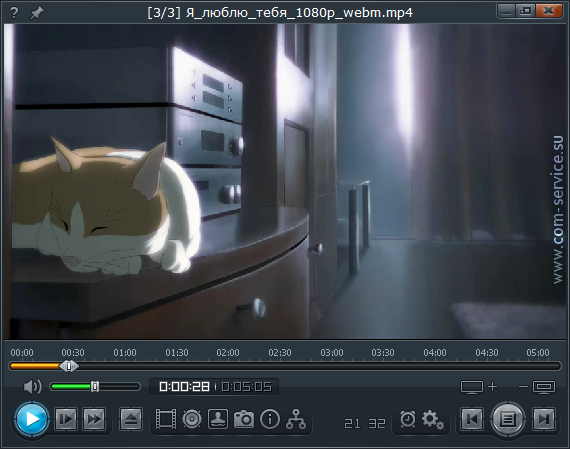Click the elapsed time display 0:00:28
Viewport: 570px width, 449px height.
(184, 386)
